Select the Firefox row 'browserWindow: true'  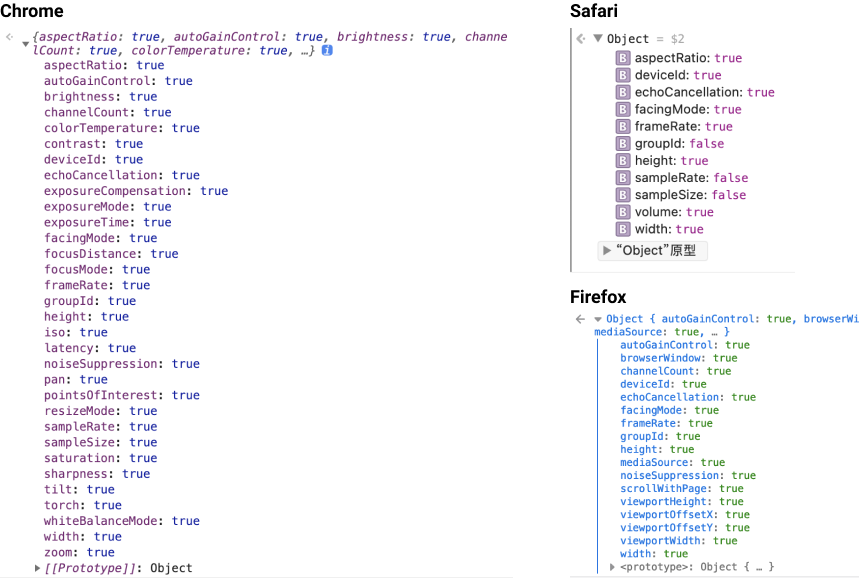pyautogui.click(x=679, y=358)
